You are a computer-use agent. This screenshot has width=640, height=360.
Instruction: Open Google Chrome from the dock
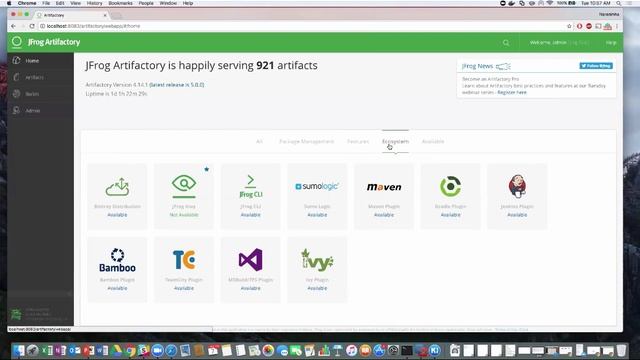click(x=130, y=350)
